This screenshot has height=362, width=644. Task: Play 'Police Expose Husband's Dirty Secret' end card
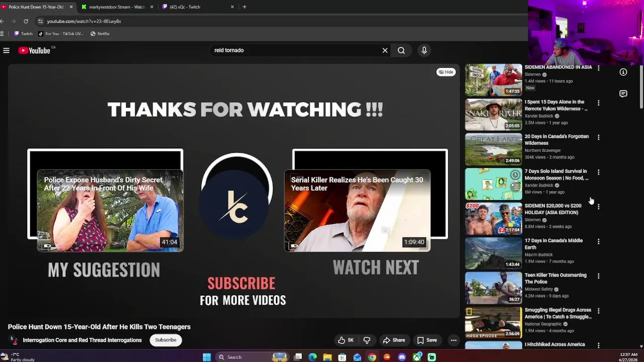(x=110, y=211)
